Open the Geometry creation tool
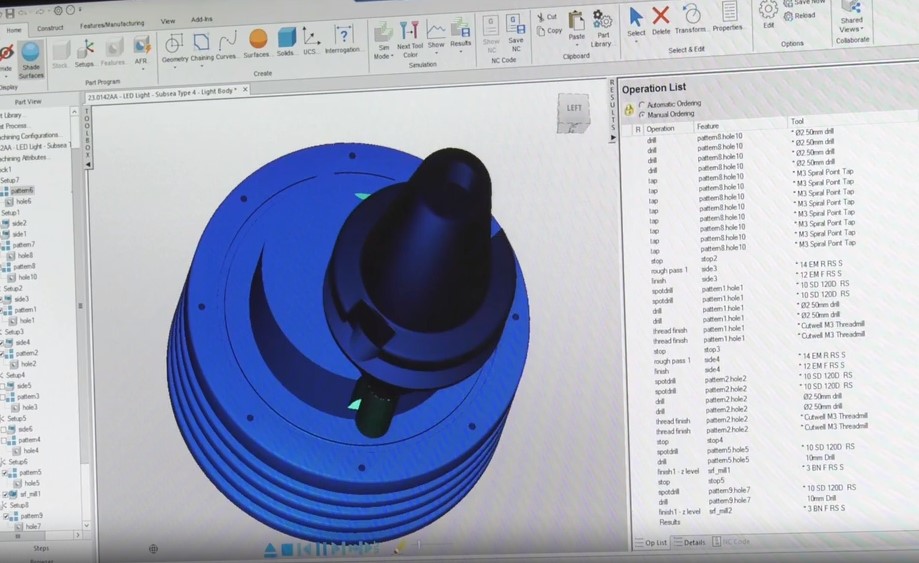This screenshot has height=563, width=919. [175, 49]
